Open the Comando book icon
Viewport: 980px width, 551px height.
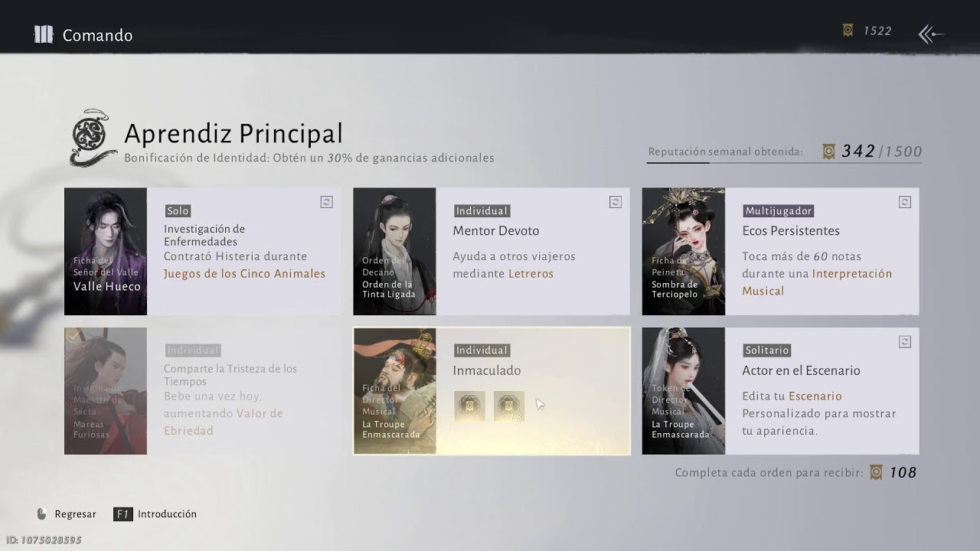coord(44,34)
